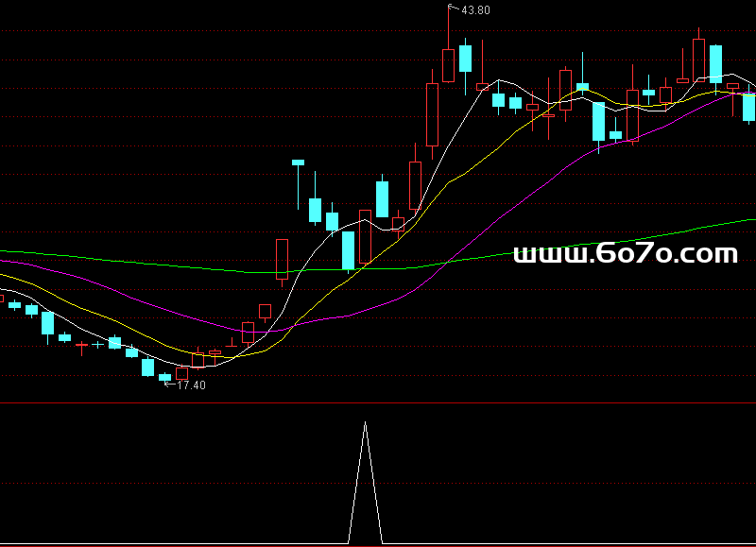756x547 pixels.
Task: Click the 43.80 high price label
Action: pos(475,10)
